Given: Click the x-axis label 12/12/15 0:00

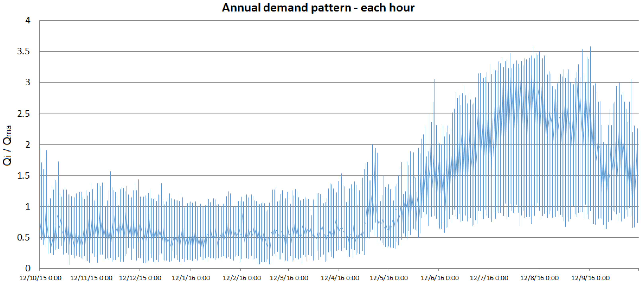Looking at the screenshot, I should point(140,278).
